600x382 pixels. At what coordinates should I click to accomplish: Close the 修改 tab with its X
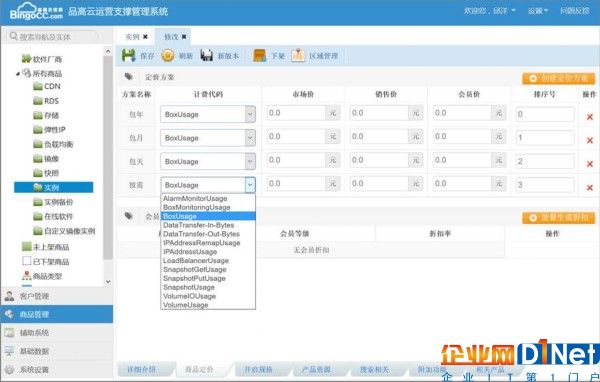(x=184, y=37)
